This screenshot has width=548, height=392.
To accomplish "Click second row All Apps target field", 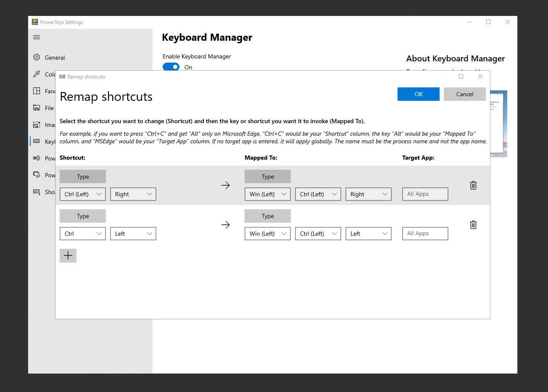I will pos(425,234).
